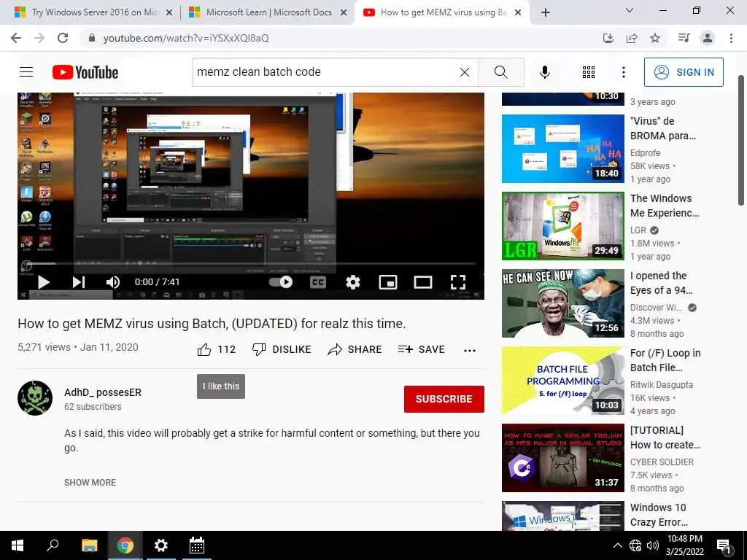
Task: Start voice search with the microphone
Action: (544, 72)
